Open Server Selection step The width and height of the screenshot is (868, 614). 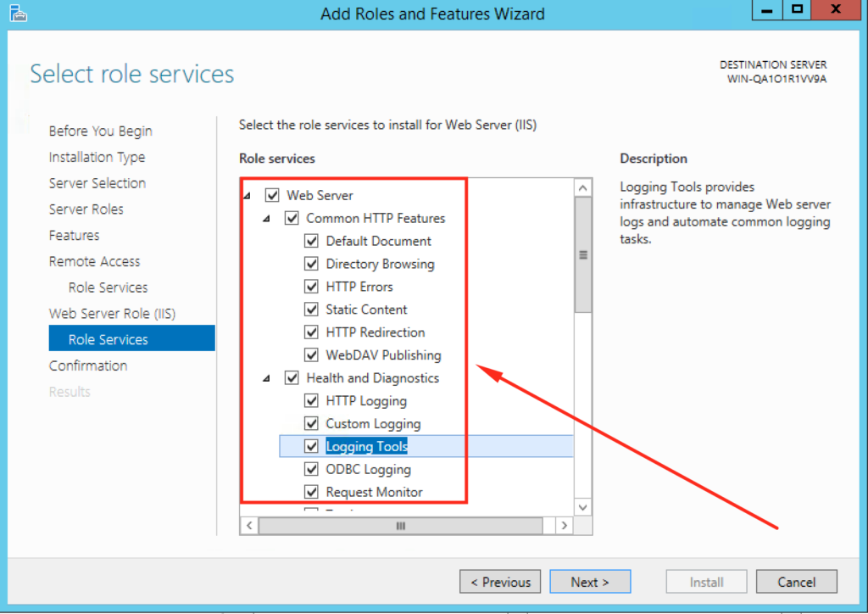point(97,183)
